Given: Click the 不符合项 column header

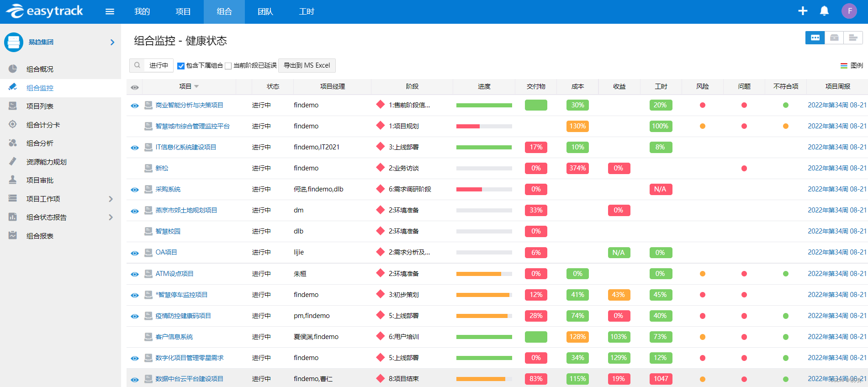Looking at the screenshot, I should click(786, 86).
